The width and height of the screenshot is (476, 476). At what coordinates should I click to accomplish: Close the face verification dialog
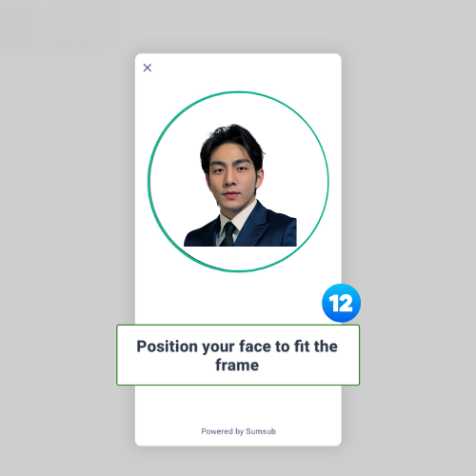point(148,68)
